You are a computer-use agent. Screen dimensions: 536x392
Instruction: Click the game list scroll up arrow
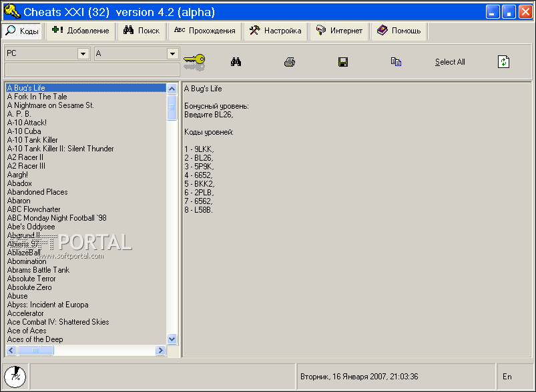click(x=172, y=89)
